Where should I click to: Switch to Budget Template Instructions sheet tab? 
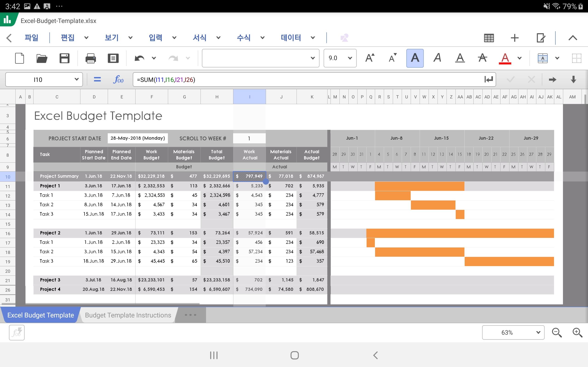pyautogui.click(x=128, y=315)
